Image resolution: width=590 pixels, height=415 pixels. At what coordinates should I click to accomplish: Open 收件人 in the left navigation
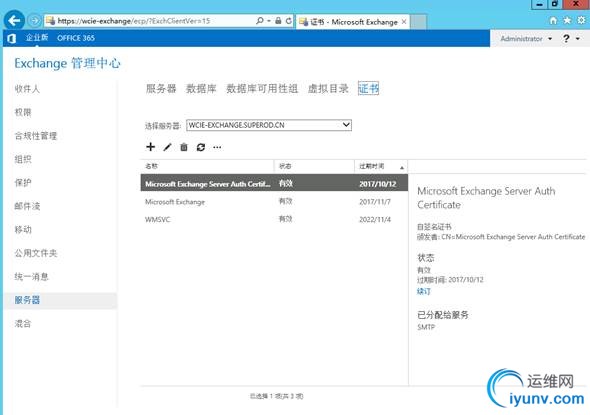[27, 89]
